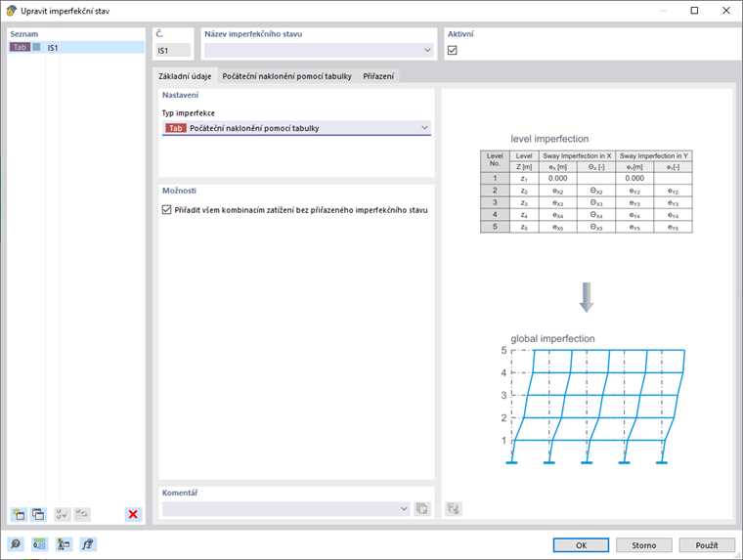This screenshot has width=743, height=560.
Task: Click the icon below the preview graphic
Action: (x=454, y=509)
